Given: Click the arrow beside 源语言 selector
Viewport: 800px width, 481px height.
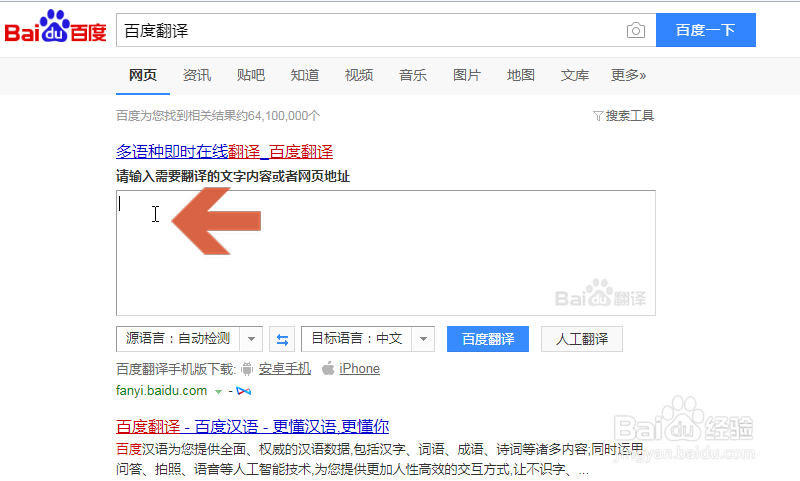Looking at the screenshot, I should 251,339.
